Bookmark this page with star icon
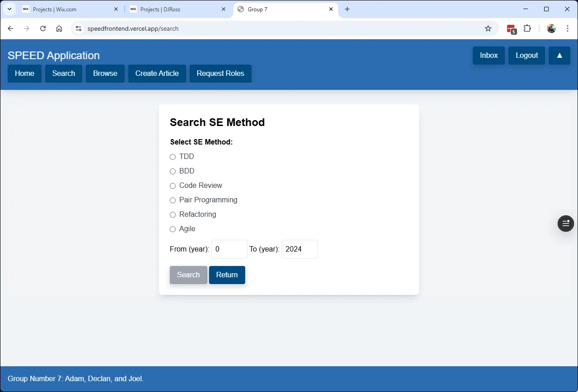 click(x=488, y=28)
